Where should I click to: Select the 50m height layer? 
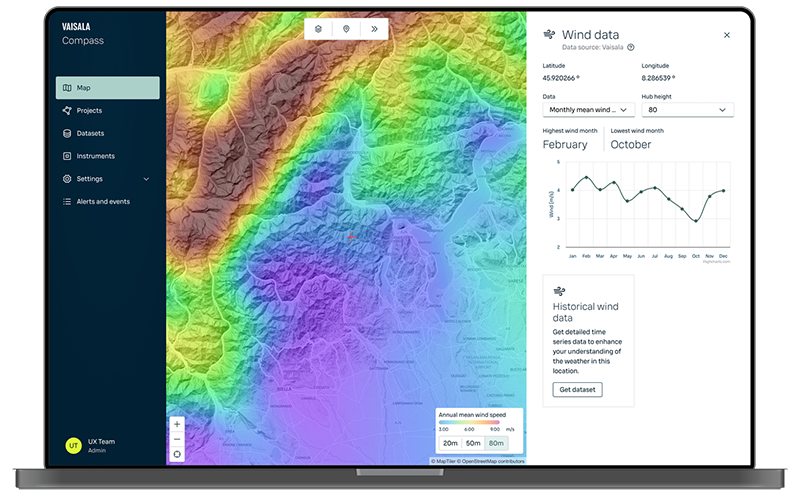pyautogui.click(x=473, y=443)
